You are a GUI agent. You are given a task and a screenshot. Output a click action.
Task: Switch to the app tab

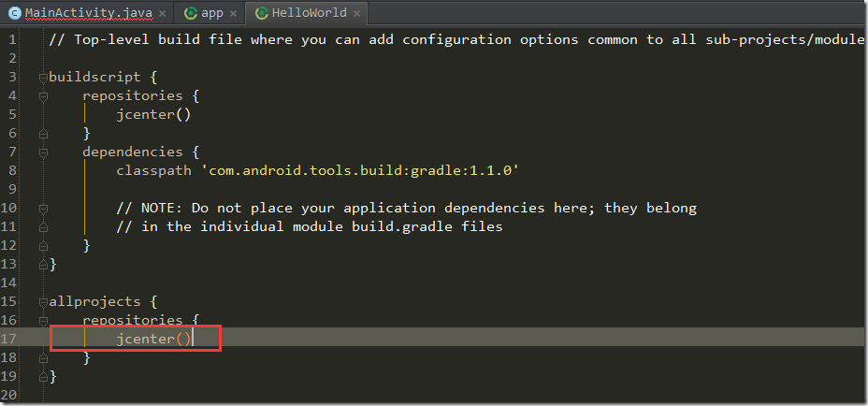point(211,13)
